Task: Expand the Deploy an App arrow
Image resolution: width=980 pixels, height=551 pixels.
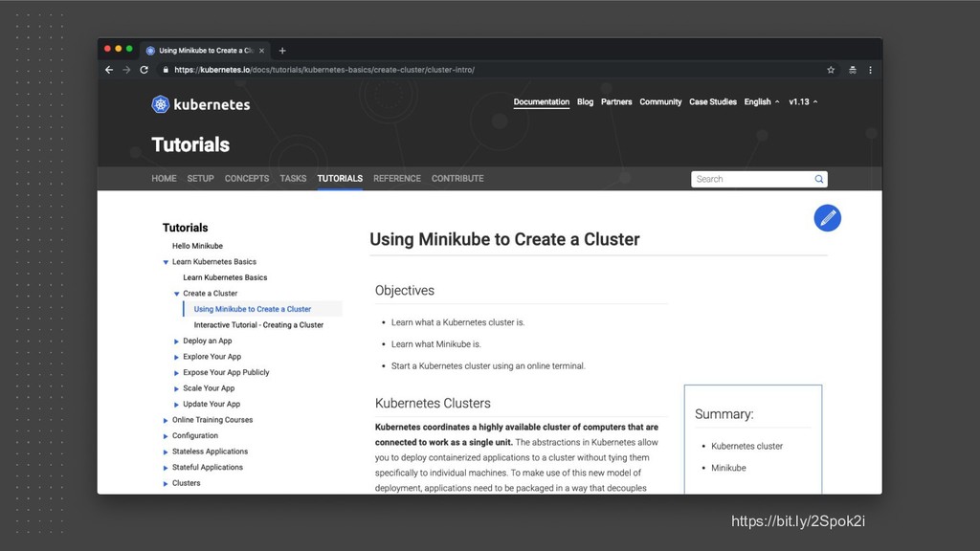Action: (176, 342)
